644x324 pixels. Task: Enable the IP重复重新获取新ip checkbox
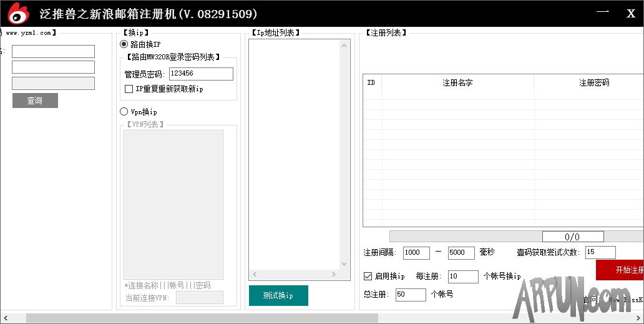(129, 89)
